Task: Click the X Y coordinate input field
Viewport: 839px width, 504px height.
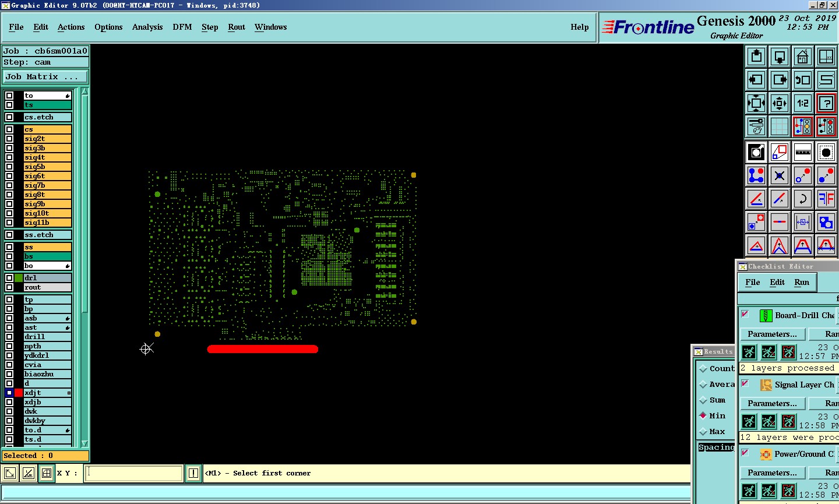Action: click(134, 473)
